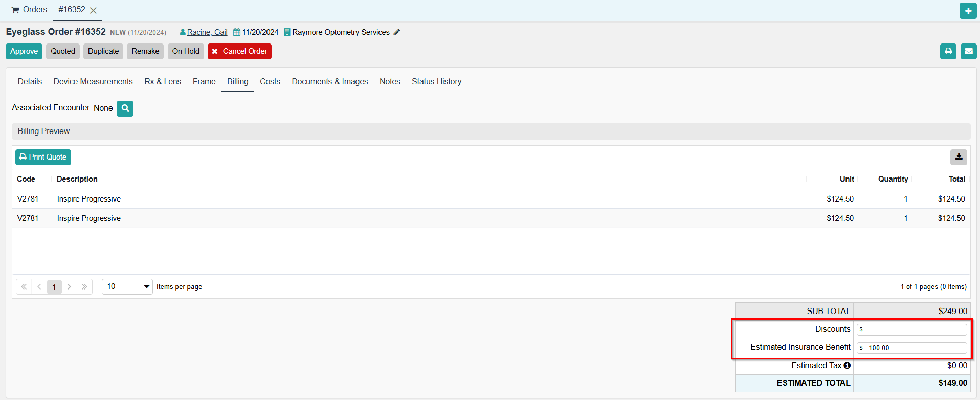980x400 pixels.
Task: Open the items per page dropdown
Action: pos(127,286)
